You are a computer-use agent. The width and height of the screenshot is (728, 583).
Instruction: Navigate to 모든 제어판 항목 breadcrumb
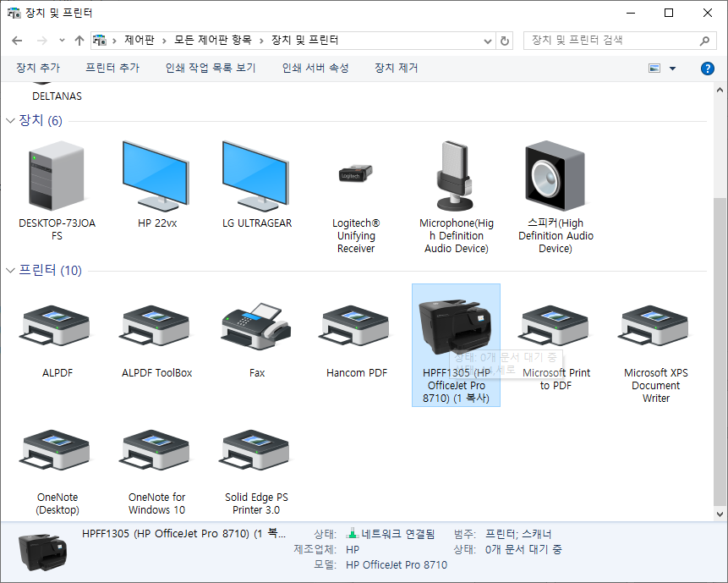(x=212, y=40)
